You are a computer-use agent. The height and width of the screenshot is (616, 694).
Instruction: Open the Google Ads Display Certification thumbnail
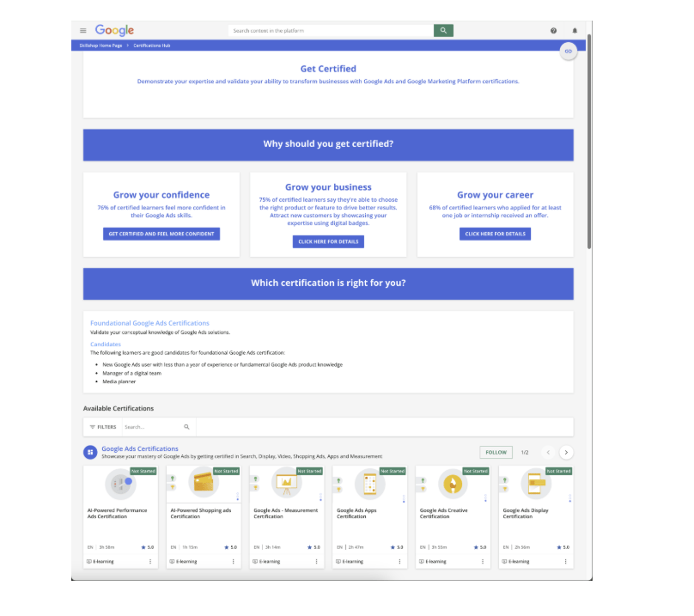click(x=536, y=485)
